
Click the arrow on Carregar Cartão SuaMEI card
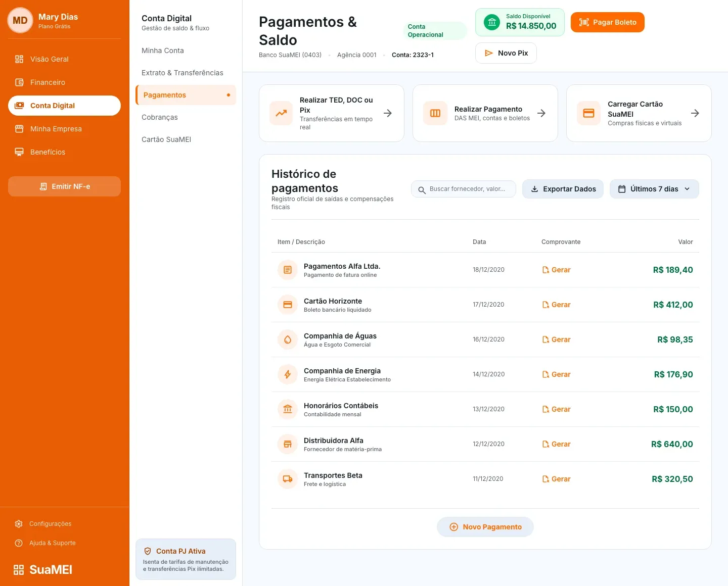(695, 113)
